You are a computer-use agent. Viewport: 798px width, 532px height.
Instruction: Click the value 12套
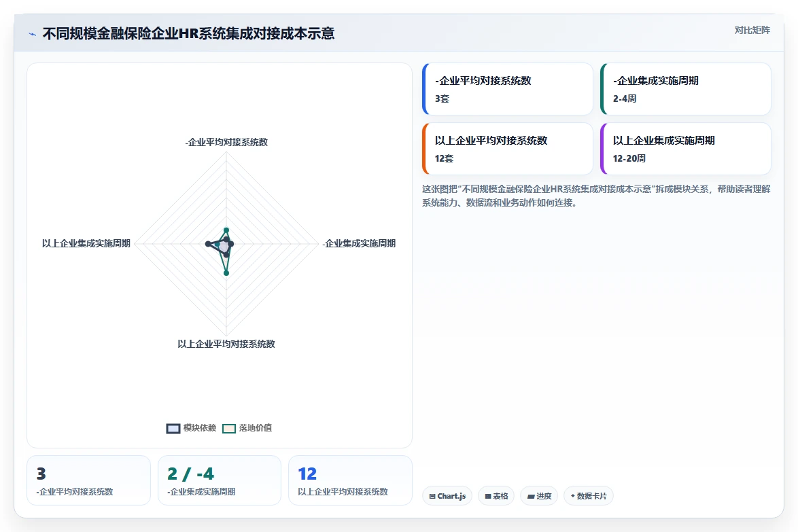(x=444, y=159)
